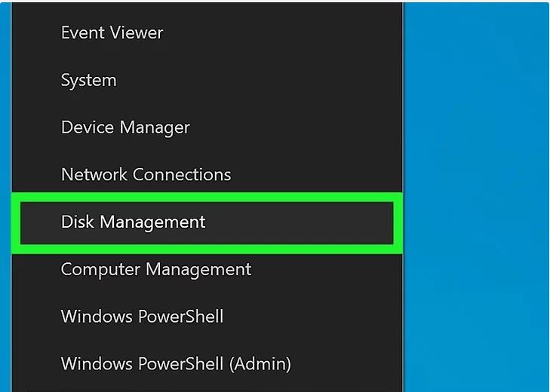Click the word "Viewer" in Event Viewer
The height and width of the screenshot is (392, 550).
(137, 33)
